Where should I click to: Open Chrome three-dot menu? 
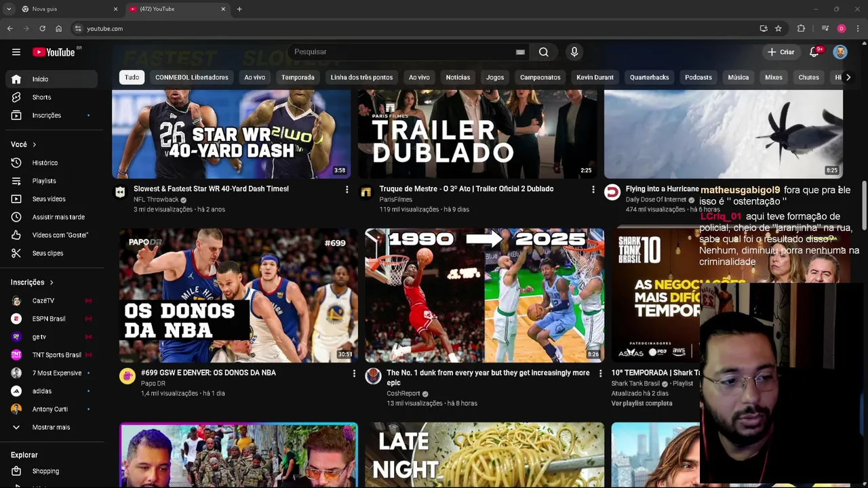pyautogui.click(x=858, y=28)
